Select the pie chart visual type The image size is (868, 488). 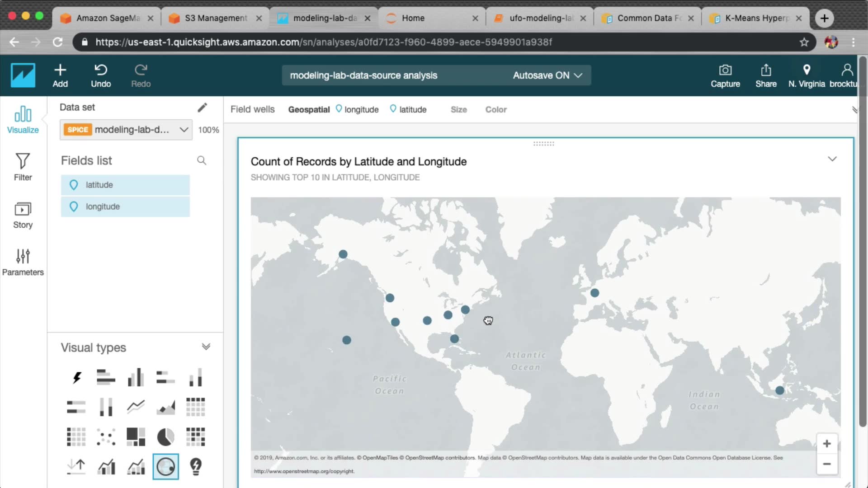coord(165,437)
